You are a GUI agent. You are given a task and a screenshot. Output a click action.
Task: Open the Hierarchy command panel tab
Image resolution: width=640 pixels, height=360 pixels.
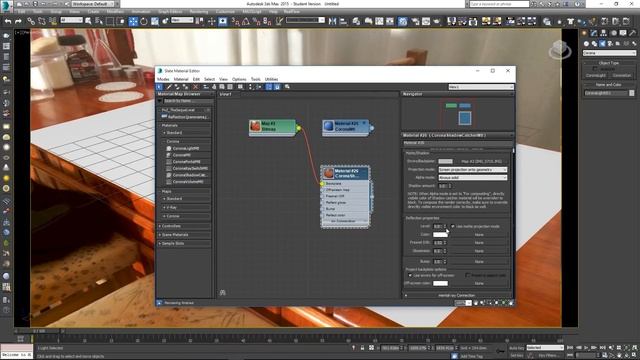pos(604,33)
